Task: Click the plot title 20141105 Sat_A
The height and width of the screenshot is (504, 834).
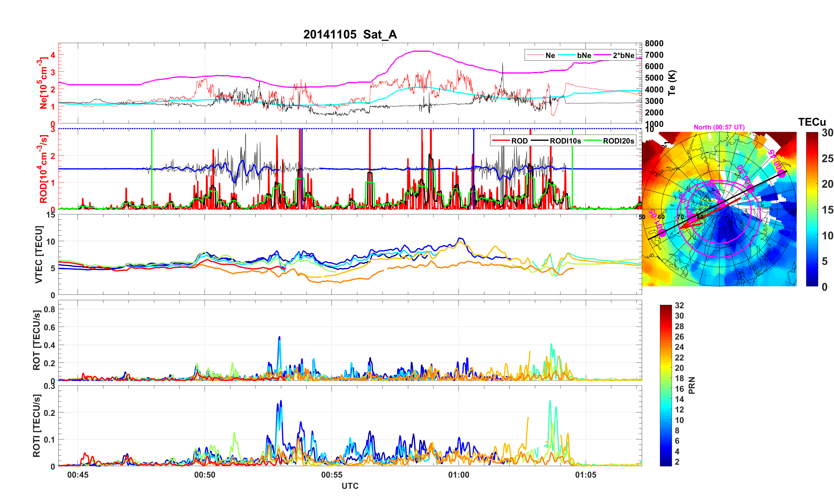Action: click(350, 34)
